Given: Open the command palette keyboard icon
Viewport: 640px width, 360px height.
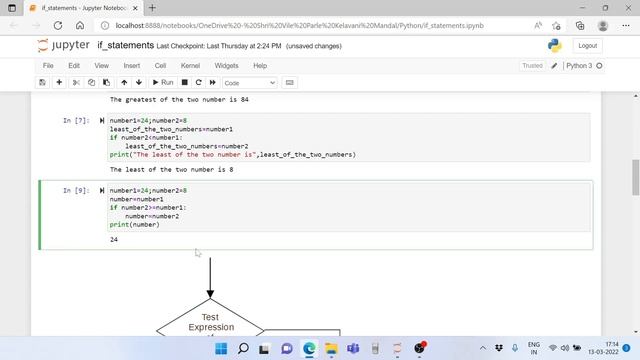Looking at the screenshot, I should pyautogui.click(x=289, y=82).
